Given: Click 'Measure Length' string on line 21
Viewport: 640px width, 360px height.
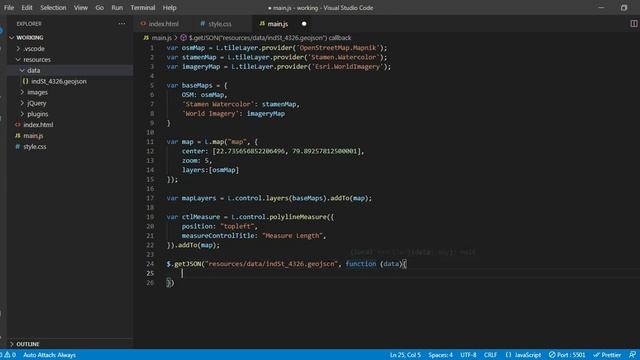Looking at the screenshot, I should click(292, 236).
